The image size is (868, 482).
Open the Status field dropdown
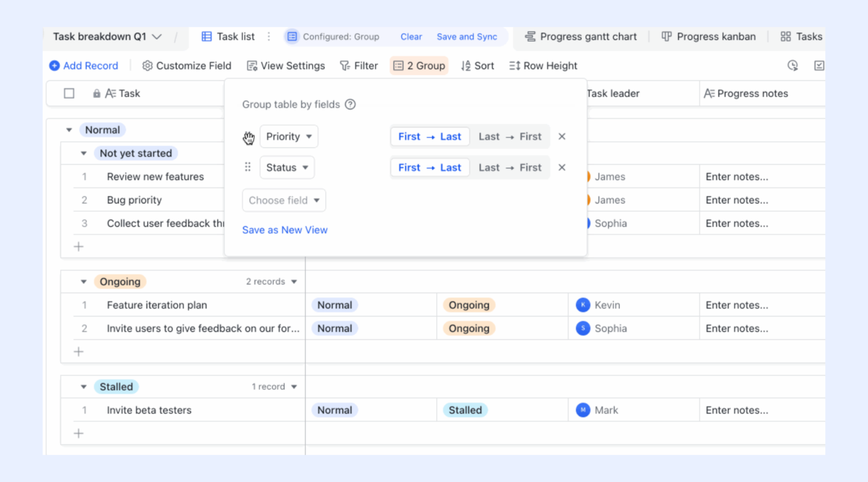click(x=287, y=167)
